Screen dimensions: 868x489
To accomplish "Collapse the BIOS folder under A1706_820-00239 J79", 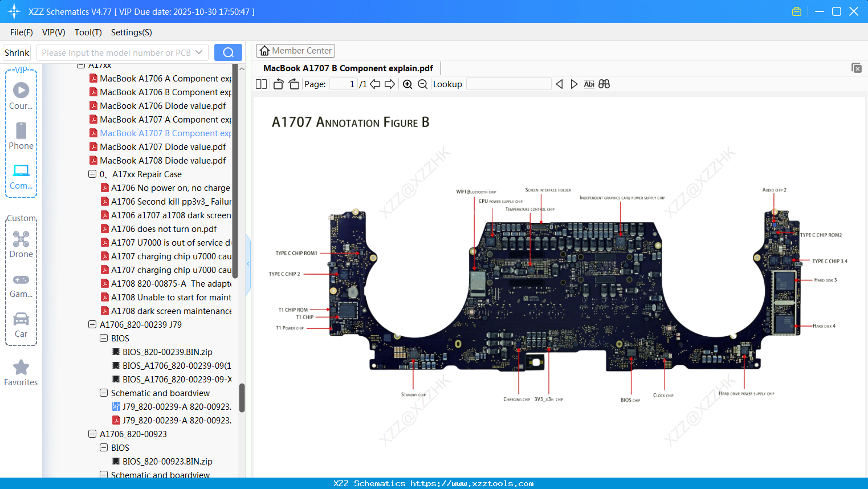I will pyautogui.click(x=104, y=339).
